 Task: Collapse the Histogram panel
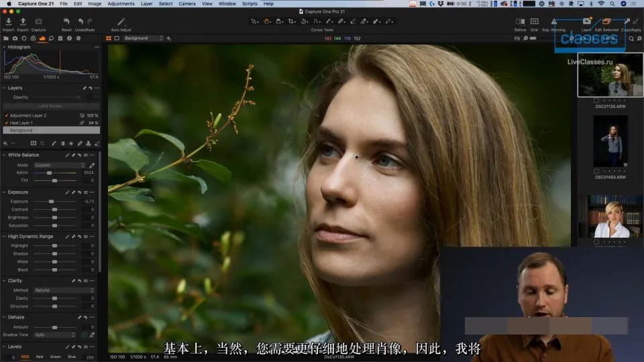click(4, 47)
